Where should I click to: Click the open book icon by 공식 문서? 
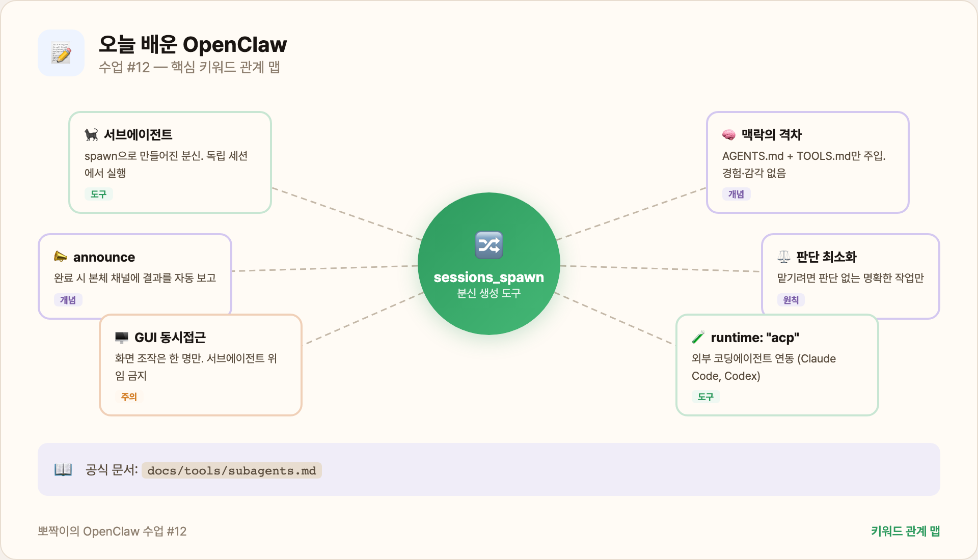(x=63, y=469)
